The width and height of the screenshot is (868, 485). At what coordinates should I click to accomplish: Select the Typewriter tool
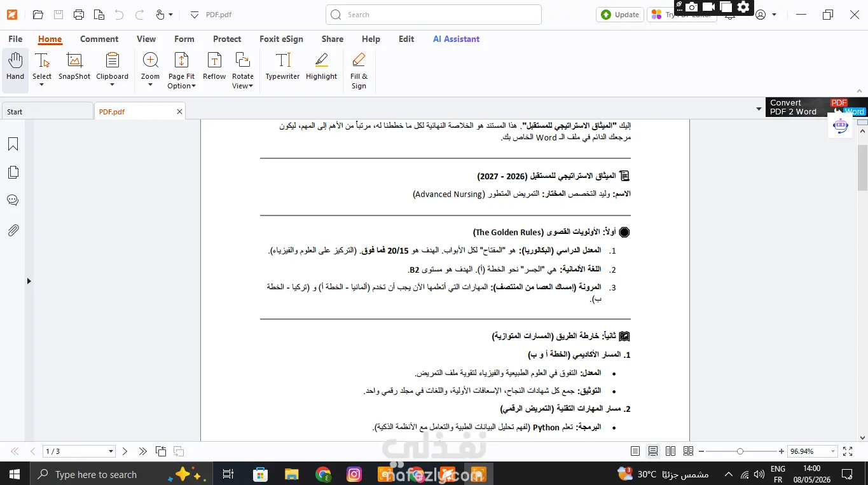point(283,67)
